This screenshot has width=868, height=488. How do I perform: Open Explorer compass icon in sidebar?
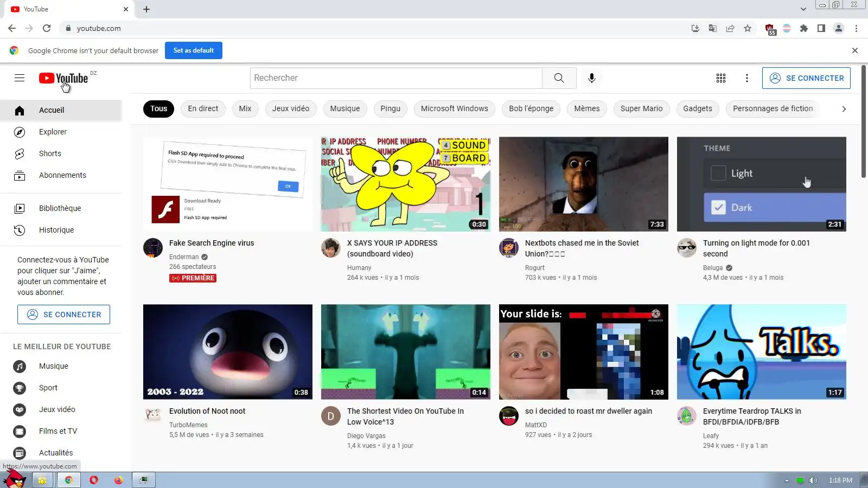pos(20,132)
